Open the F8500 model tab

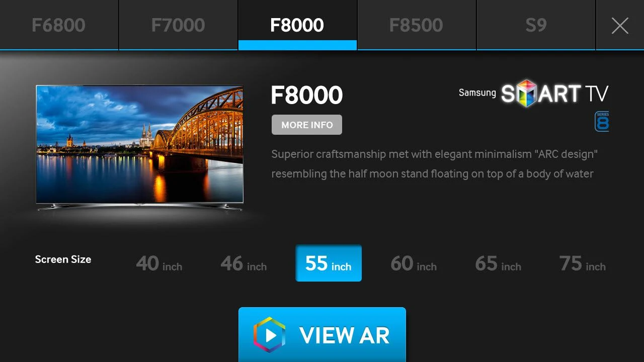[x=417, y=25]
